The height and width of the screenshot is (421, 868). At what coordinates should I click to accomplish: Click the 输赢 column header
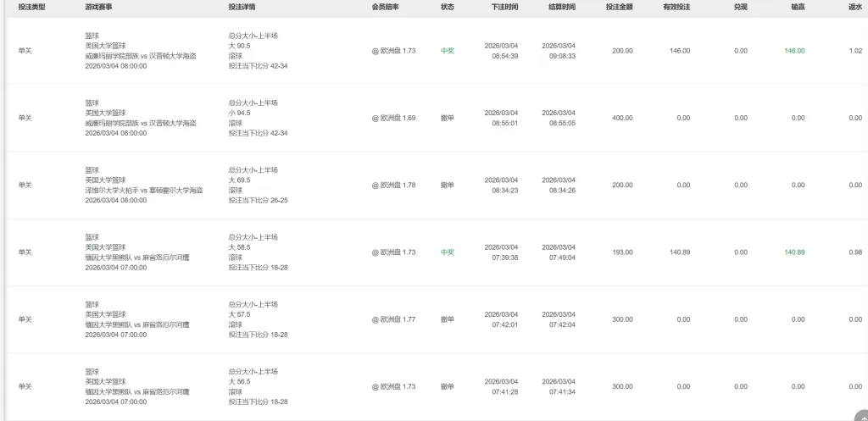798,7
